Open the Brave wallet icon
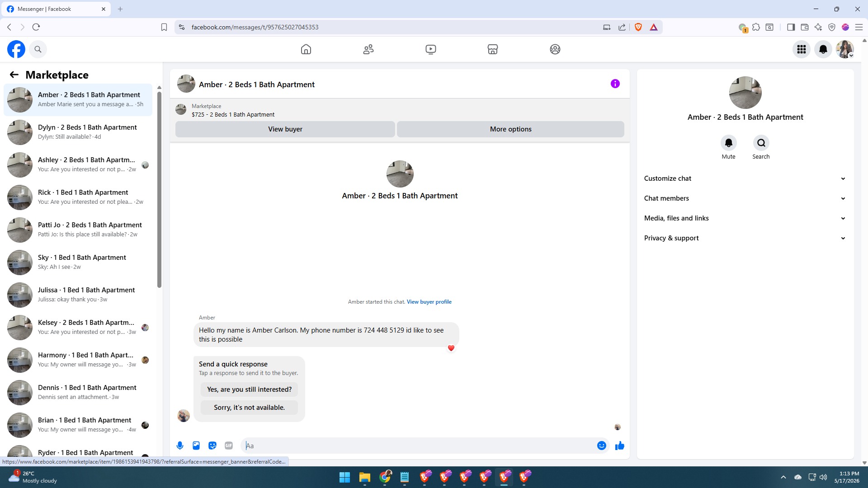This screenshot has height=488, width=868. pyautogui.click(x=805, y=27)
